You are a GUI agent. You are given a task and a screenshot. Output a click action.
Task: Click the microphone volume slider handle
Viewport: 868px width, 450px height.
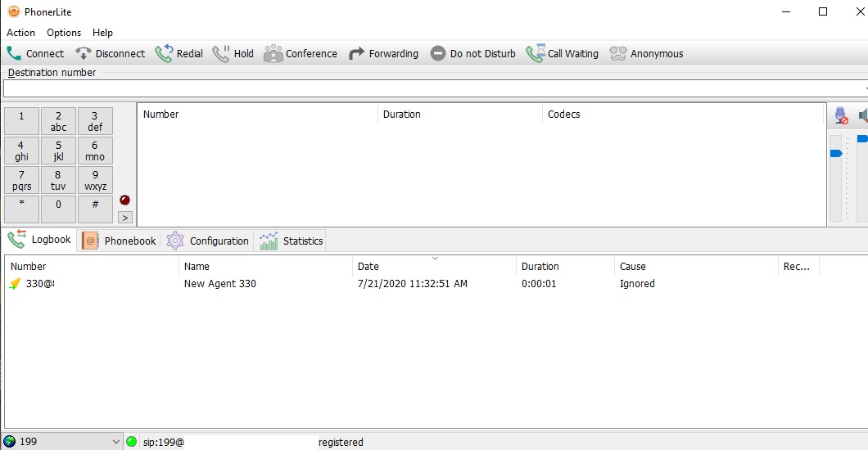pyautogui.click(x=836, y=154)
